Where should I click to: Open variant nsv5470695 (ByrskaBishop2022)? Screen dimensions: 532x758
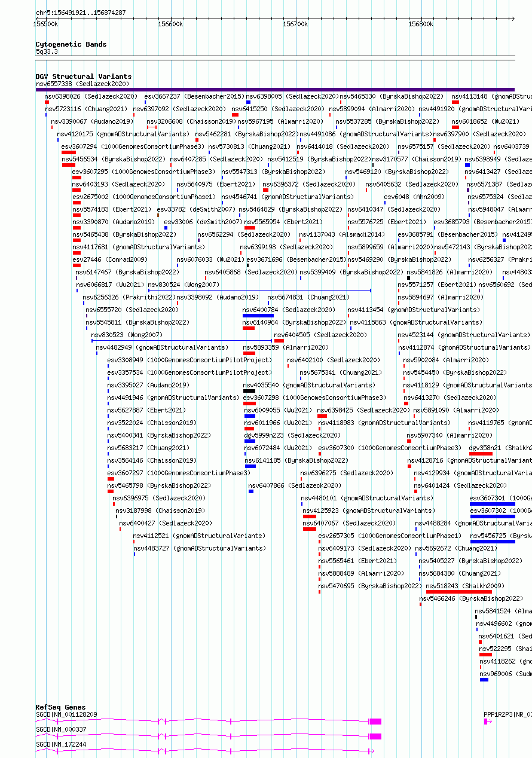pyautogui.click(x=370, y=586)
